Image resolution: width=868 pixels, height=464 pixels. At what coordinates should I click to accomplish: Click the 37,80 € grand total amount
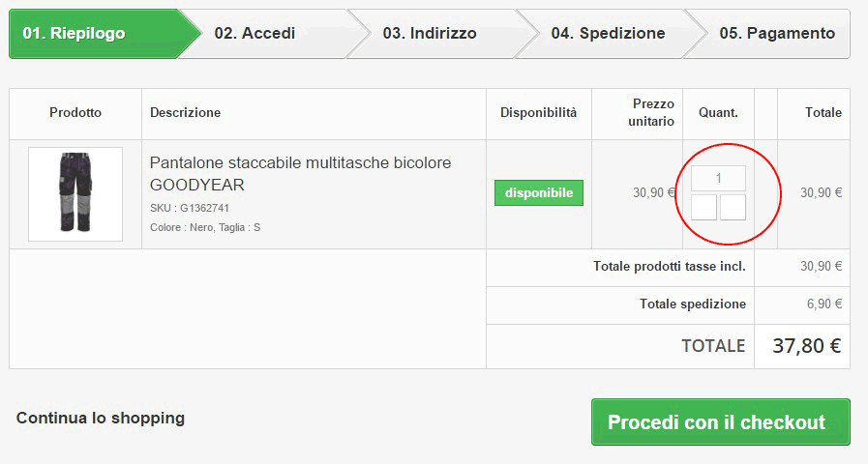tap(806, 346)
